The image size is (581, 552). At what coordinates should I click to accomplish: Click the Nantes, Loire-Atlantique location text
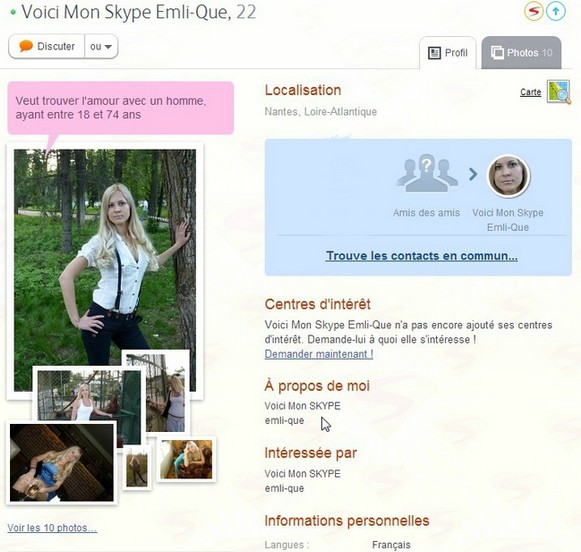tap(321, 112)
